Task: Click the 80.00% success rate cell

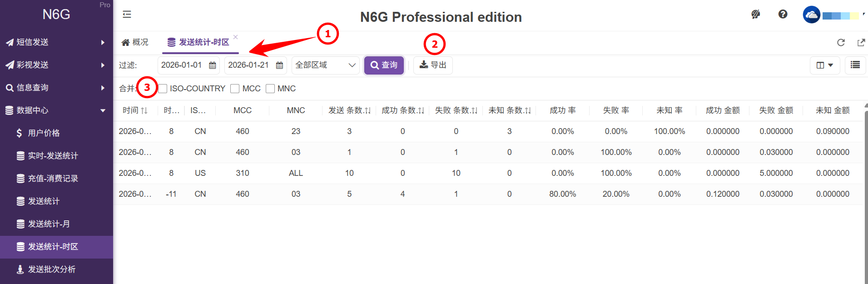Action: (563, 194)
